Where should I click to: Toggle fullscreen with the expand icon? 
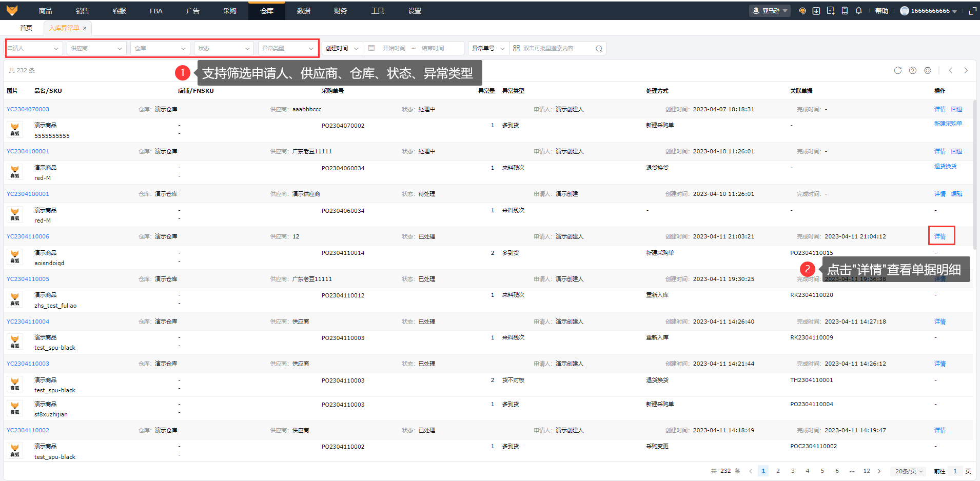(972, 11)
